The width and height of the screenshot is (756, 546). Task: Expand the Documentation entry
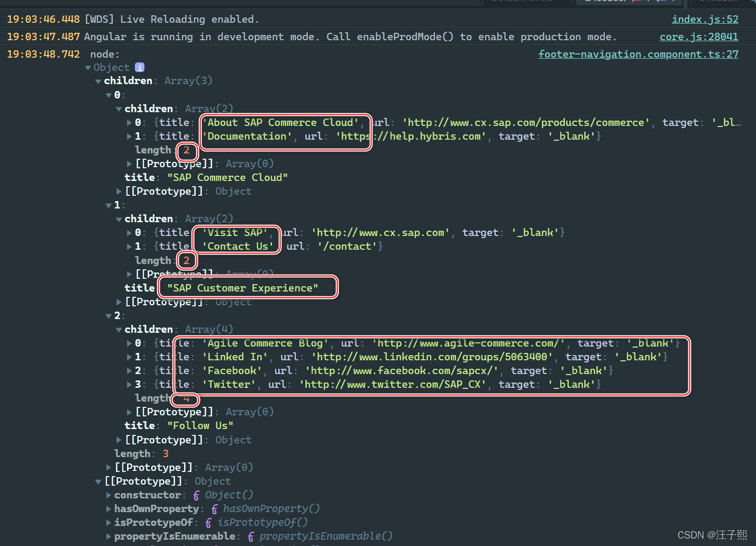point(129,136)
